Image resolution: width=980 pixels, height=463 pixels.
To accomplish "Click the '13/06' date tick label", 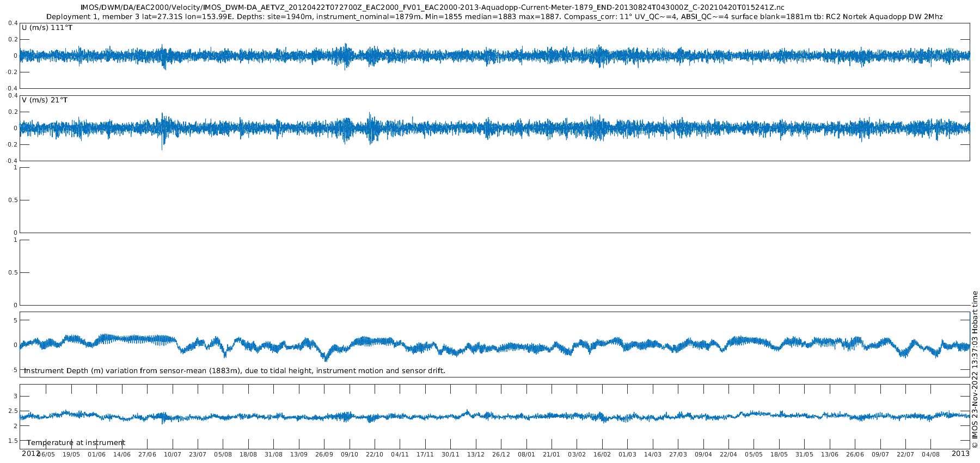I will (x=830, y=454).
